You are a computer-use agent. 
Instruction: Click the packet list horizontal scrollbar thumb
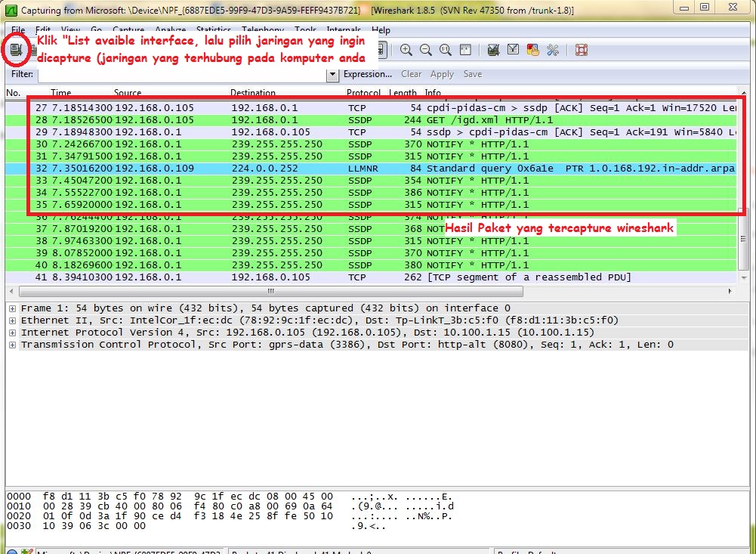tap(271, 291)
